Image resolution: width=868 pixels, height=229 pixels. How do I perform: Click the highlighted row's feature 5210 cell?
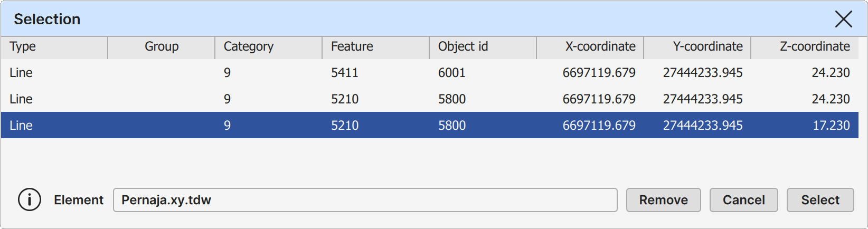click(x=344, y=126)
